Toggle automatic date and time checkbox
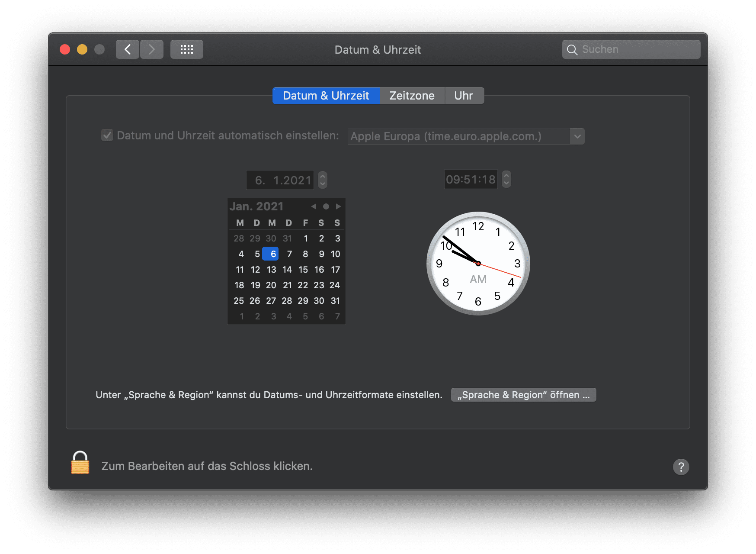 (107, 135)
